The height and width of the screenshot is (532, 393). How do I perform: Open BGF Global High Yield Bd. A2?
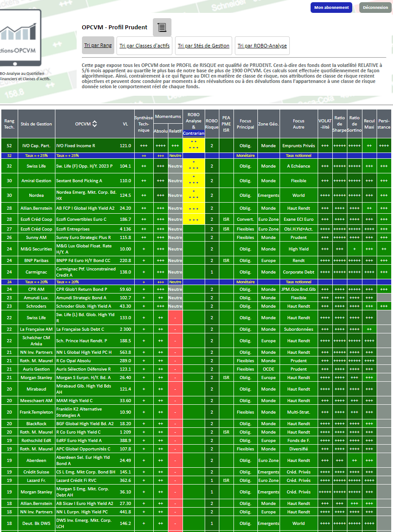click(x=85, y=424)
